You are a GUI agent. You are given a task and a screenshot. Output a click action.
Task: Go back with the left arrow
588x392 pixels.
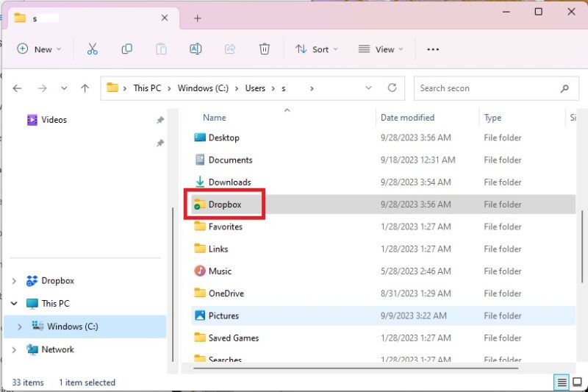(17, 88)
